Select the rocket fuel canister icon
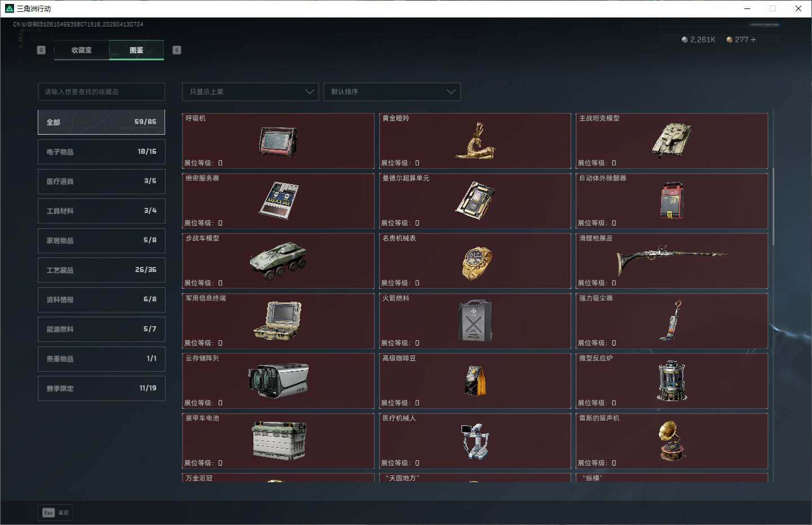812x525 pixels. [x=475, y=321]
